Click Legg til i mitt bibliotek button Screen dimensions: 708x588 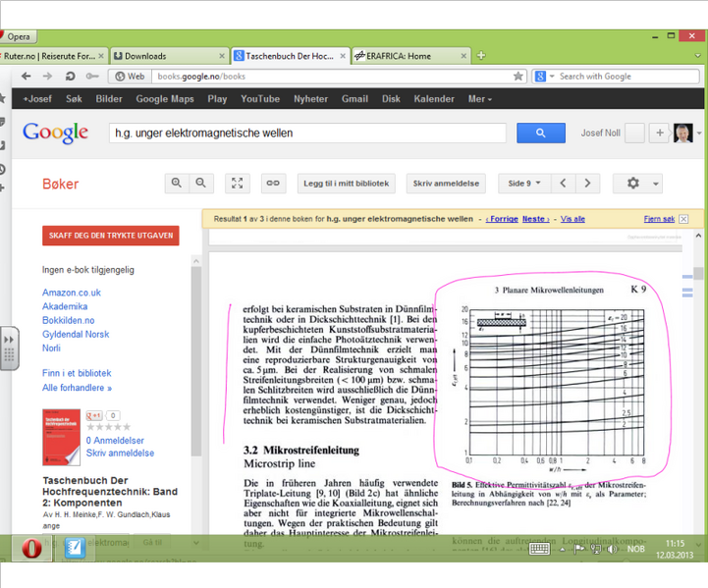tap(346, 184)
